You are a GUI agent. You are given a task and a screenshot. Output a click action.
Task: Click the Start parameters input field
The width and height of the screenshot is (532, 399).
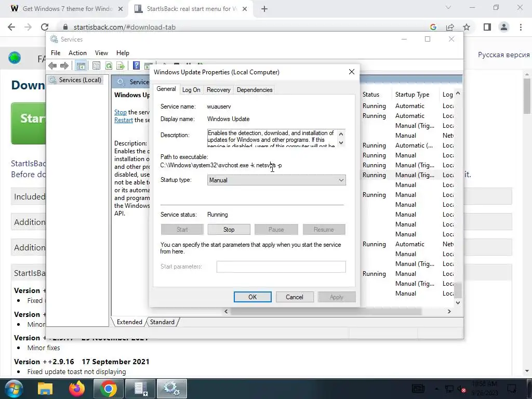281,267
